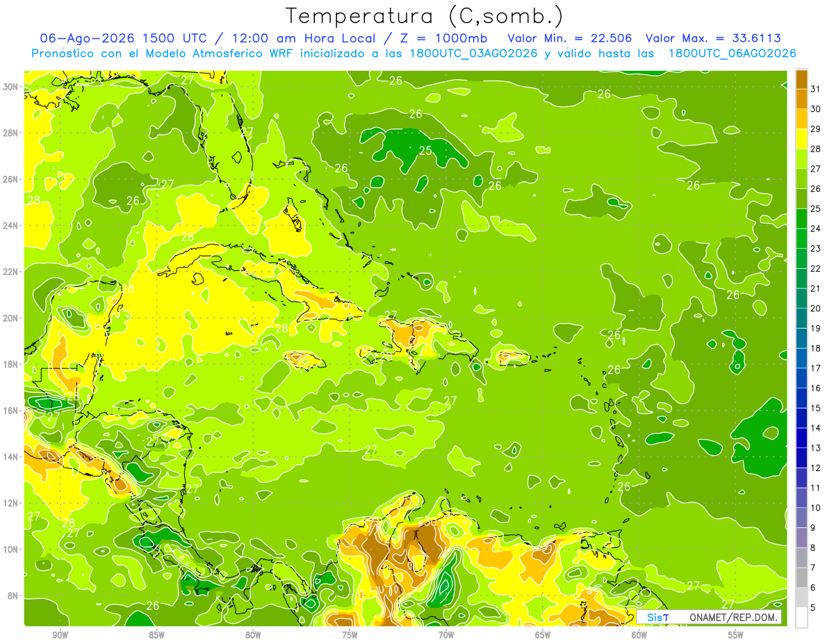The image size is (834, 644).
Task: Click the 60W longitude axis label
Action: pyautogui.click(x=639, y=635)
